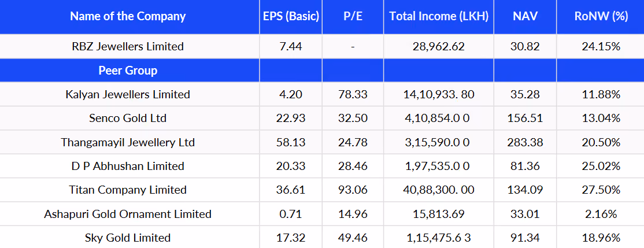
Task: Select EPS value 17.32
Action: click(x=291, y=238)
